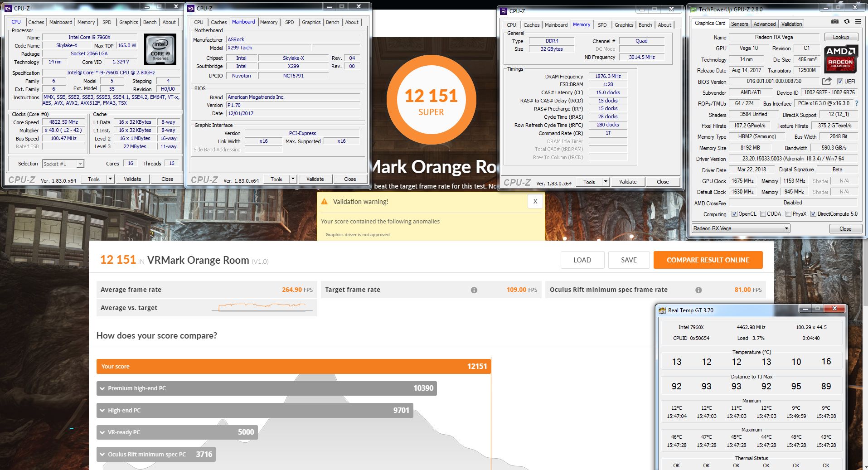Toggle the UEFI checkbox in GPU-Z
This screenshot has height=470, width=868.
pyautogui.click(x=840, y=82)
